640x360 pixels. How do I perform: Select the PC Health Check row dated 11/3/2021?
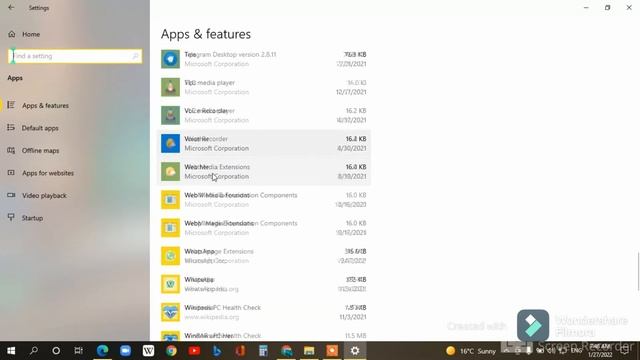click(x=264, y=312)
